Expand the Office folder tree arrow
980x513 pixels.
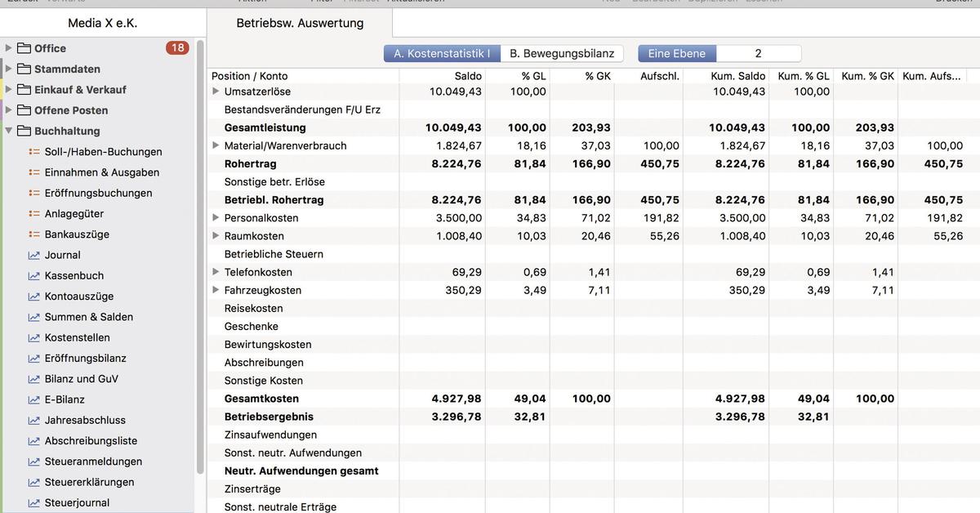tap(9, 48)
